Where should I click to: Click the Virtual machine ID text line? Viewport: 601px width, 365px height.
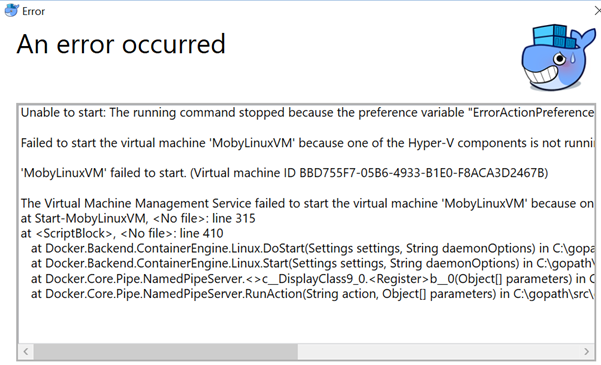[x=284, y=173]
